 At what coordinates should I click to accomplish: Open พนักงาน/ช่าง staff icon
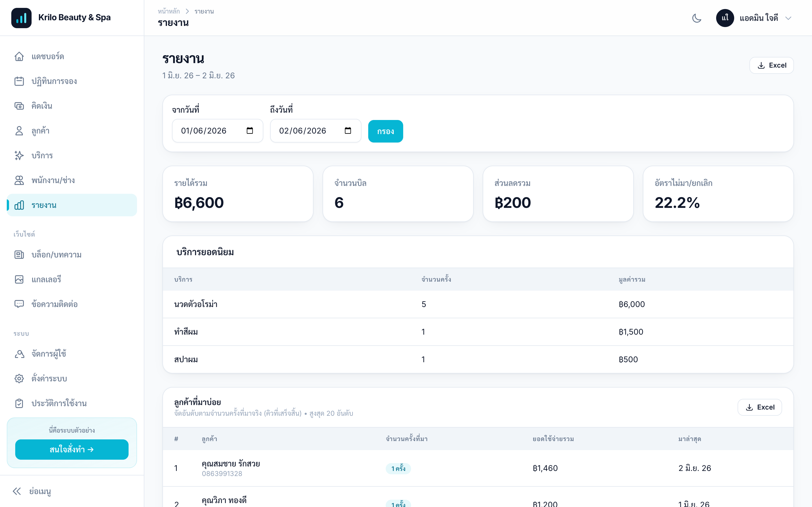click(19, 180)
